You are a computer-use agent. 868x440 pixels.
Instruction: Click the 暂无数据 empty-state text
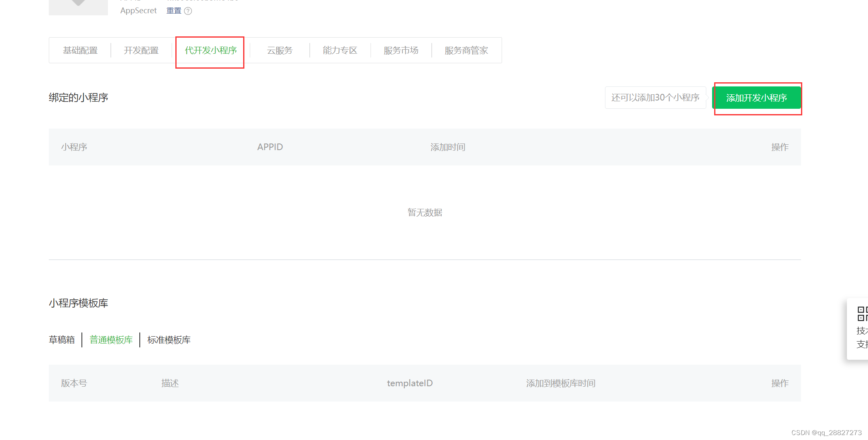pyautogui.click(x=425, y=213)
